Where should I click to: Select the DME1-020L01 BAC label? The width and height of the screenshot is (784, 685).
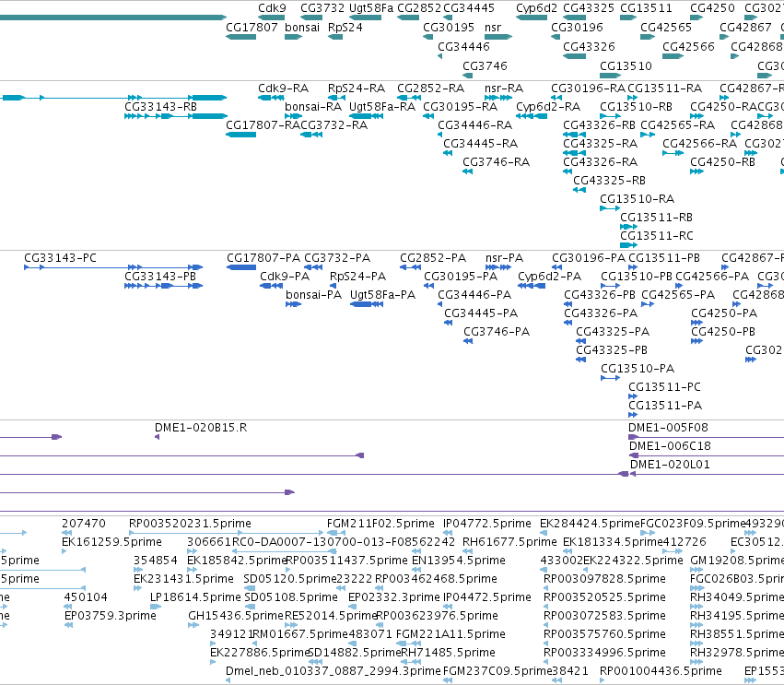point(670,465)
